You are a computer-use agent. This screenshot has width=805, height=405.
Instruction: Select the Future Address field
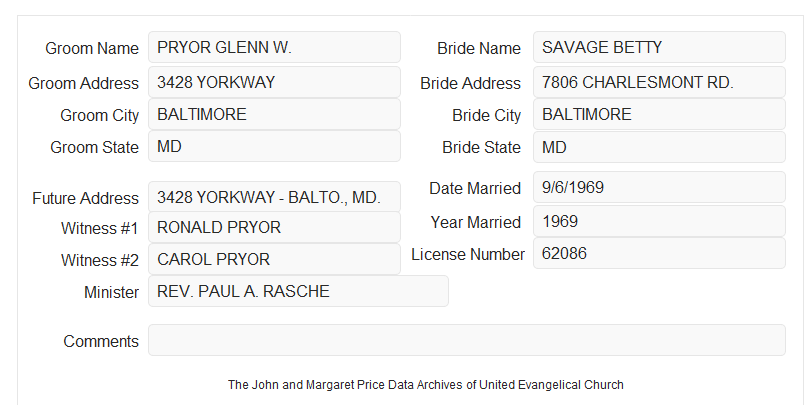(274, 197)
